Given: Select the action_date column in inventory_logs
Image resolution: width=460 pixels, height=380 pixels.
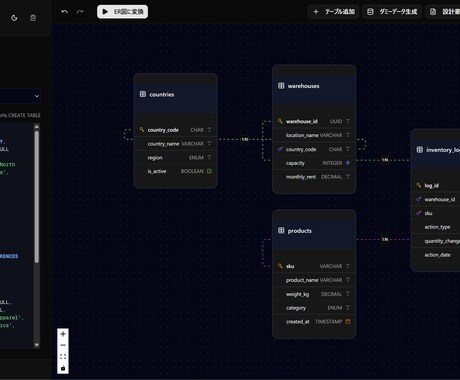Looking at the screenshot, I should coord(437,255).
